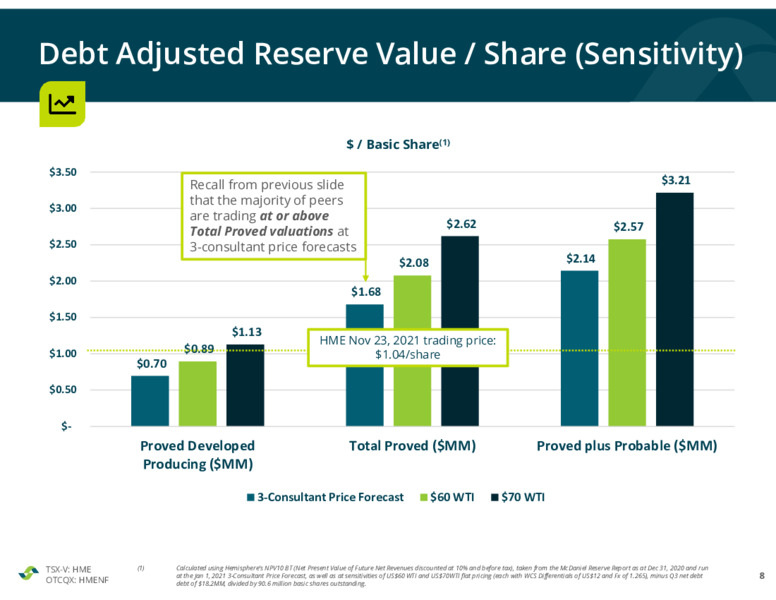The height and width of the screenshot is (600, 776).
Task: Select the $60 WTI legend swatch
Action: click(424, 497)
